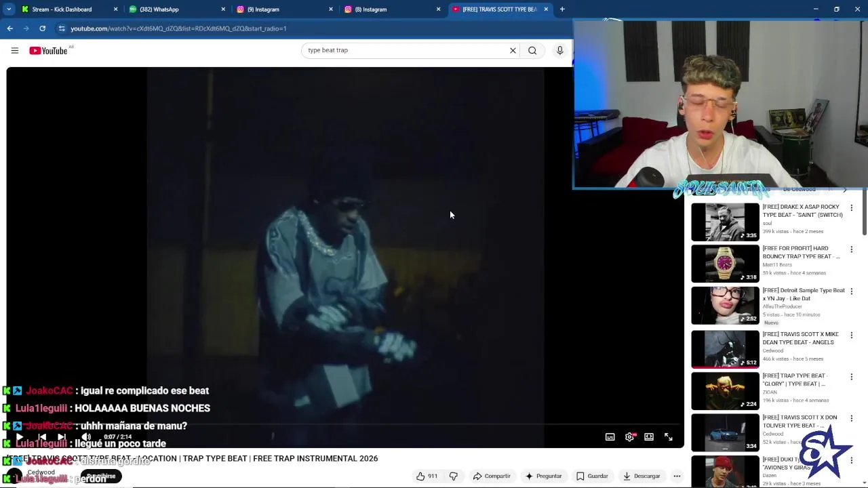Open the Angels 5:12 video thumbnail

[x=725, y=349]
